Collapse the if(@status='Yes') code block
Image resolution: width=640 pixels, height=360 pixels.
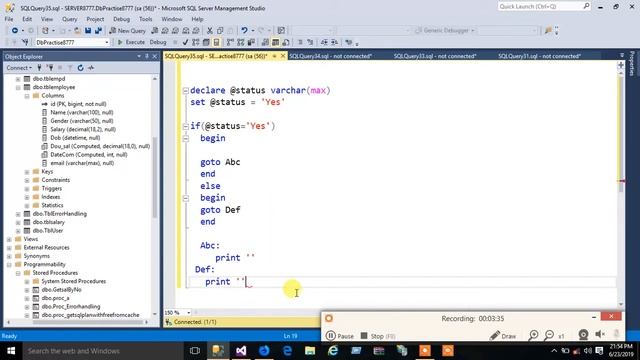point(186,127)
